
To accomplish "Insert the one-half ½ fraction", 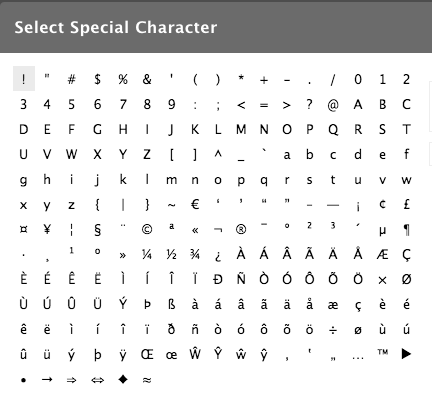I will click(171, 255).
